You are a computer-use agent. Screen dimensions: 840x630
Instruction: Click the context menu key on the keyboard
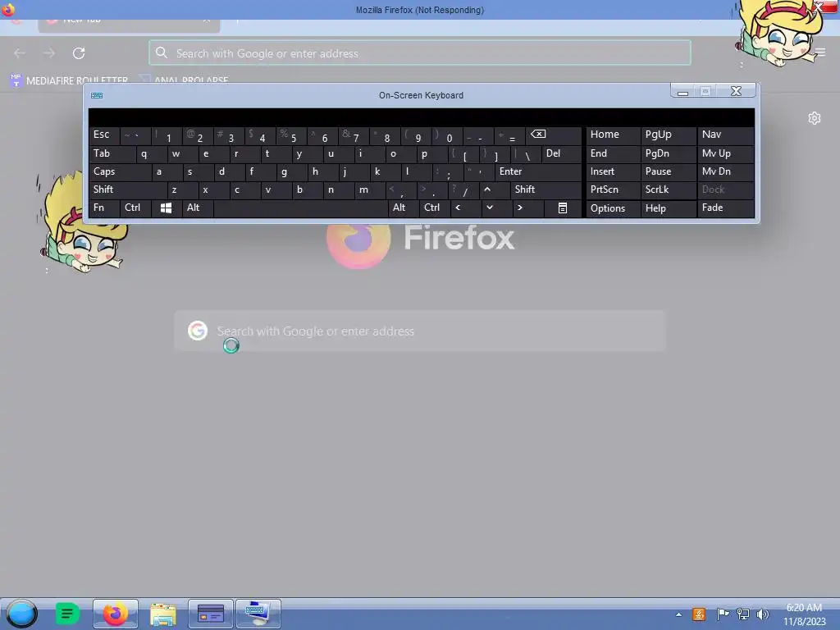point(563,208)
